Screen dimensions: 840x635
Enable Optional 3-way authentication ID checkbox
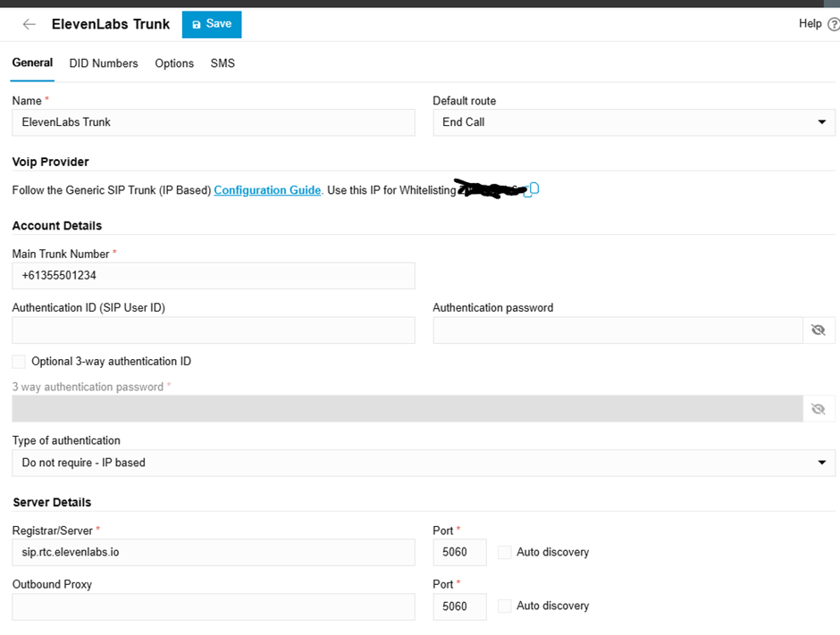[x=19, y=362]
